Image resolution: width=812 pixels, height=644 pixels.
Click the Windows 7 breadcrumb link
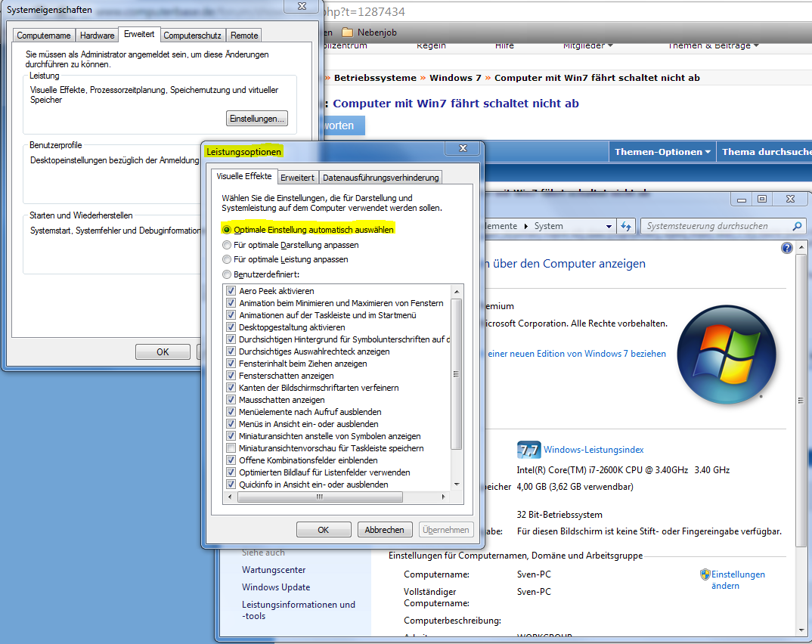coord(455,78)
